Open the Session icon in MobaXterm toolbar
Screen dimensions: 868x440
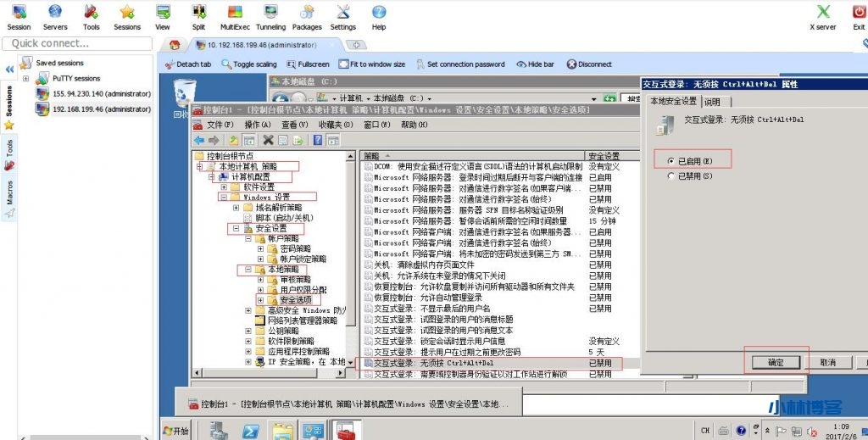[x=19, y=16]
